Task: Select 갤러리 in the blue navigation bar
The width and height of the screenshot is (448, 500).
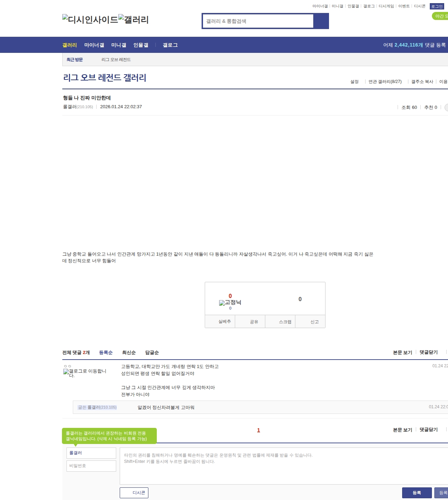Action: 70,45
